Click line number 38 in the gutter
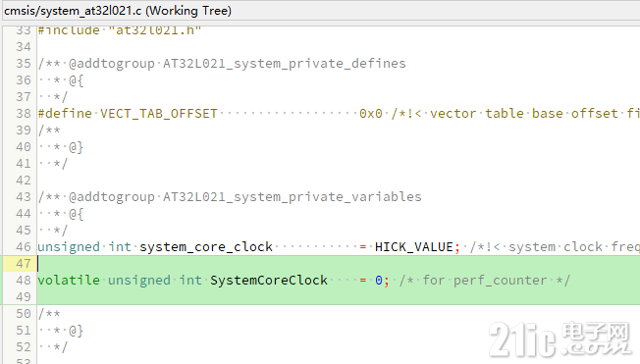 tap(24, 114)
